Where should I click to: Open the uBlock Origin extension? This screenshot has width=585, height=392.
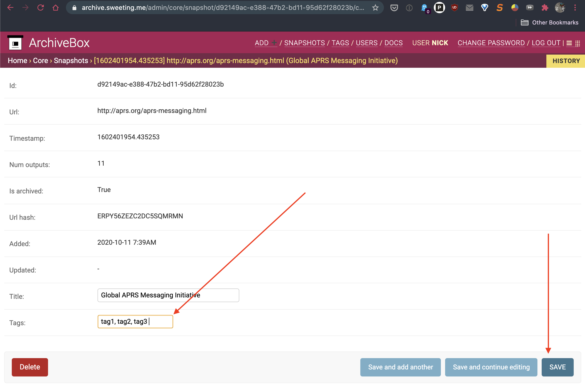pyautogui.click(x=454, y=8)
